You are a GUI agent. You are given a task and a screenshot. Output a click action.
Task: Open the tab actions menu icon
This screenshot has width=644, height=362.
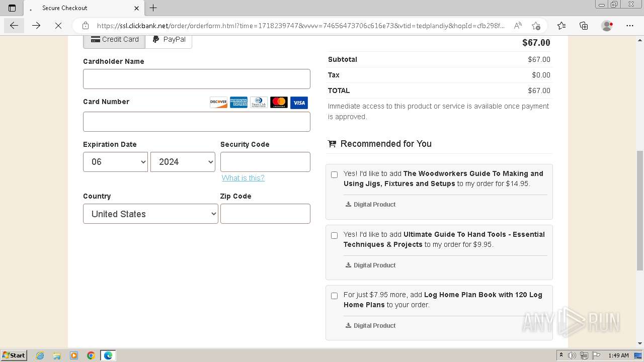pos(12,8)
